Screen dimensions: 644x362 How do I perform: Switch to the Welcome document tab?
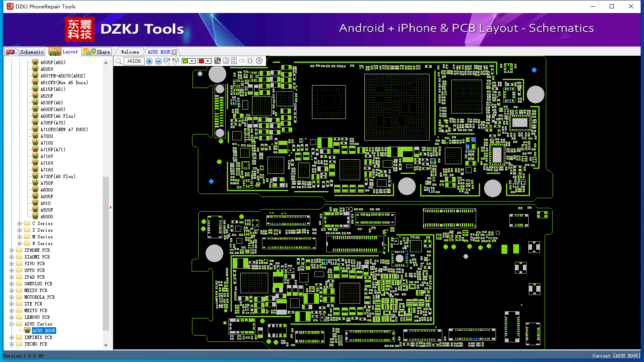pos(130,52)
